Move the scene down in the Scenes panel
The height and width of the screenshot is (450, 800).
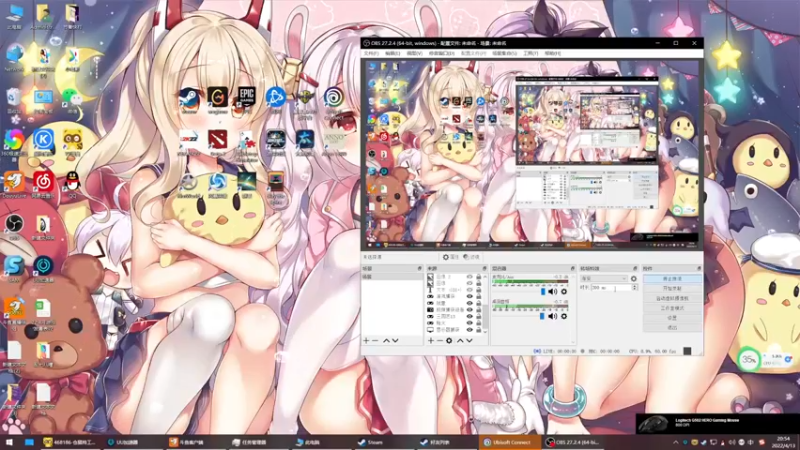pyautogui.click(x=395, y=340)
